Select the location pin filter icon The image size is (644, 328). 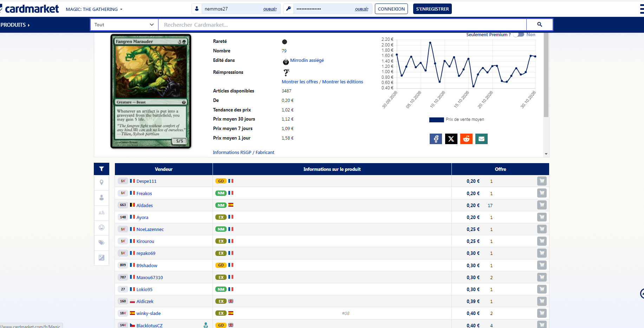(102, 182)
